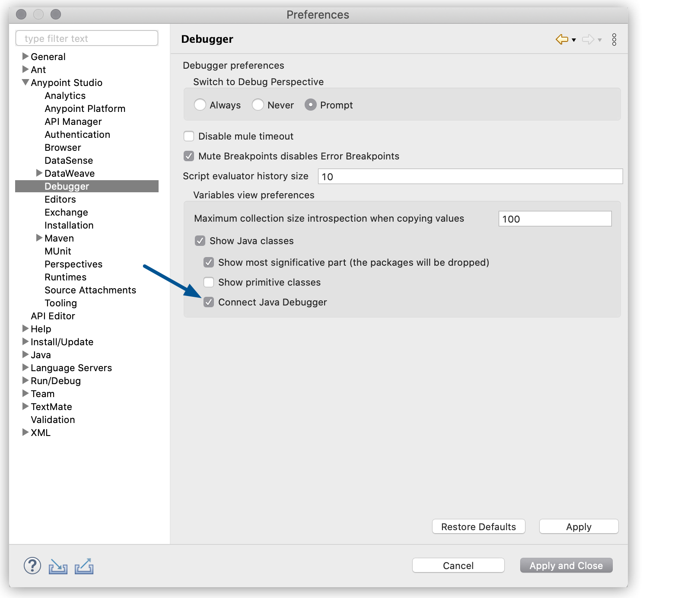Viewport: 700px width, 598px height.
Task: Select the Never radio button
Action: [x=258, y=105]
